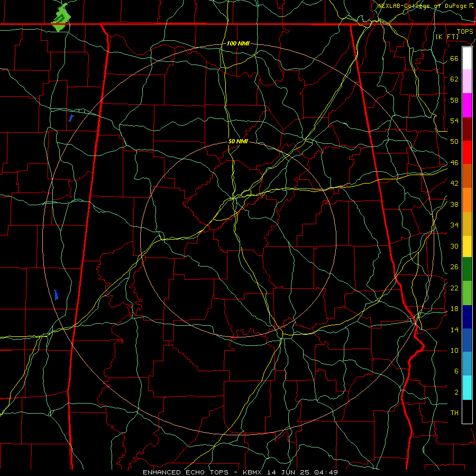Click the "58" legend label
The width and height of the screenshot is (476, 476).
[454, 100]
